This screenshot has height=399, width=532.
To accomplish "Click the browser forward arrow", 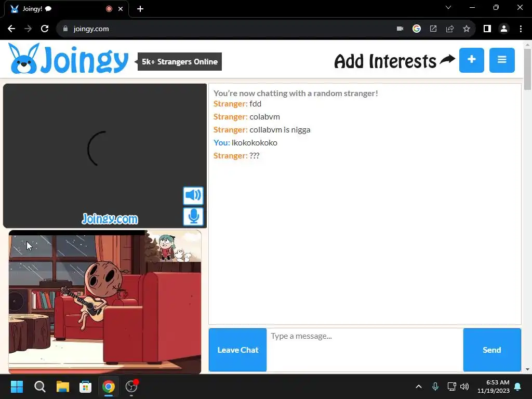I will coord(28,29).
